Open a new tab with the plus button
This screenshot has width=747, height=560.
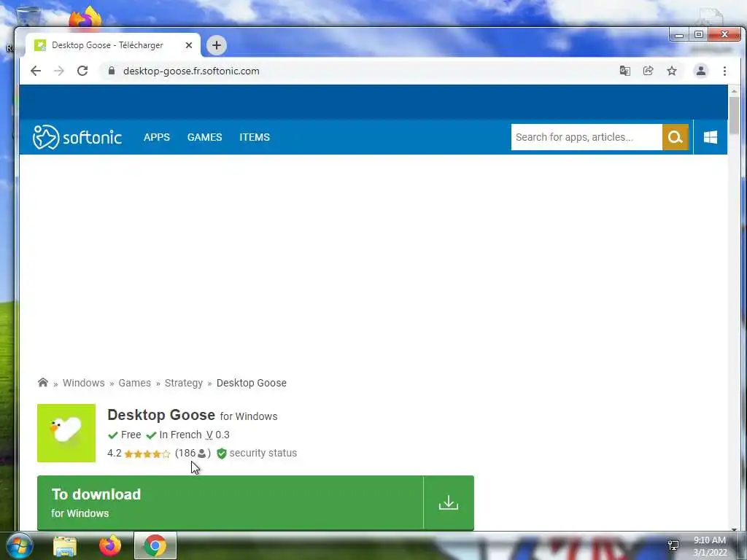(x=216, y=45)
